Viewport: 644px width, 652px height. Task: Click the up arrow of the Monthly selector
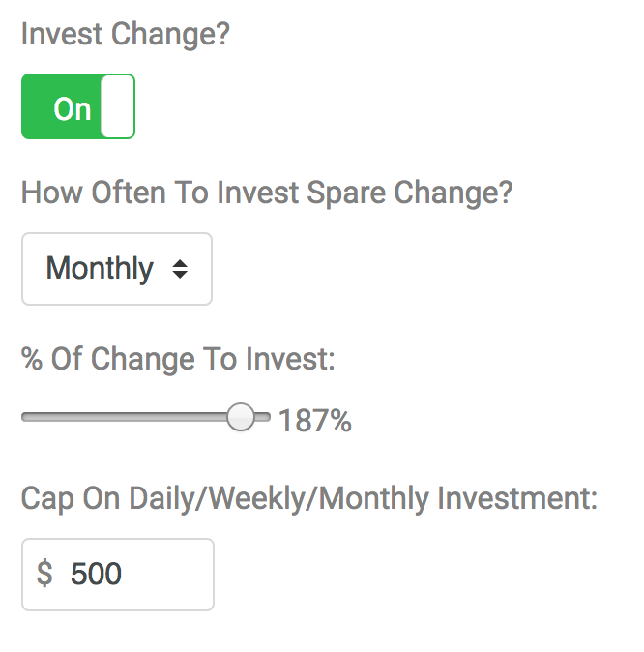click(x=180, y=264)
